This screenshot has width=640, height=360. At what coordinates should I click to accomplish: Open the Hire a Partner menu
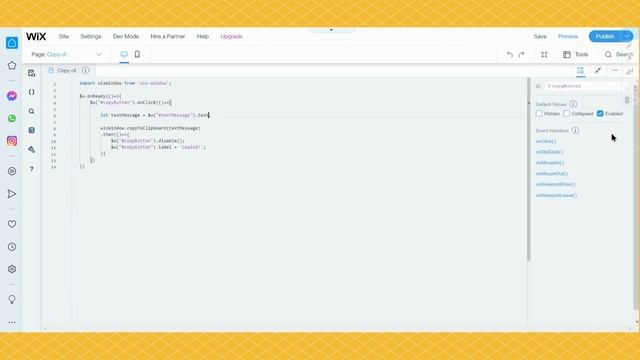[x=168, y=36]
